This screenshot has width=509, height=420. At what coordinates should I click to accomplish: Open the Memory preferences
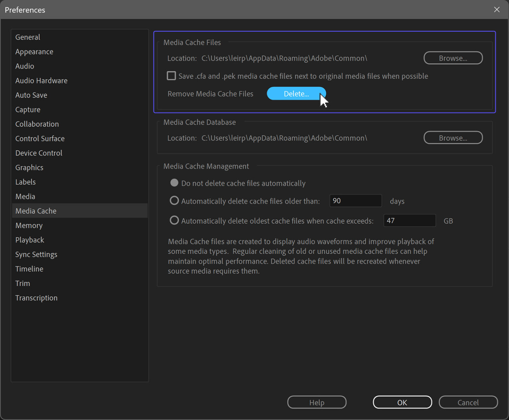click(x=29, y=225)
